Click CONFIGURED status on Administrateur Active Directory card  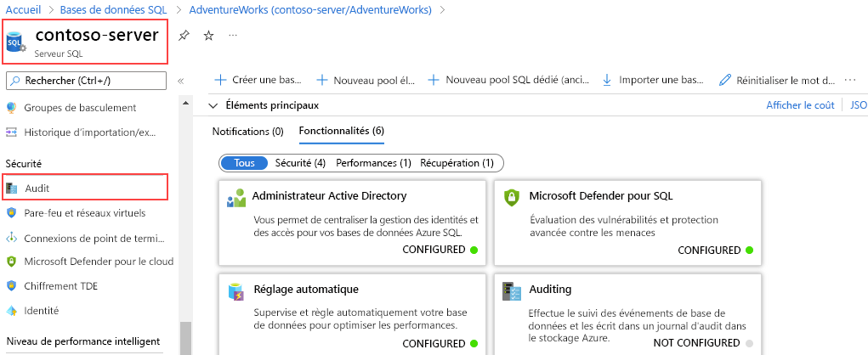coord(434,250)
